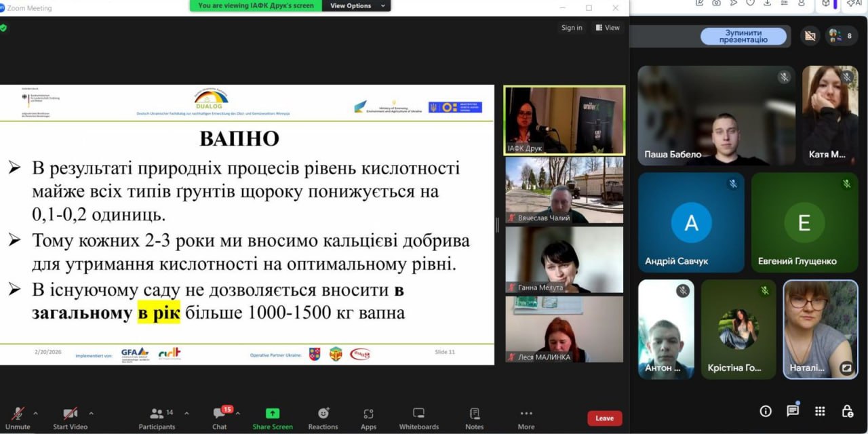Click browser camera screenshot toolbar icon

tap(717, 3)
